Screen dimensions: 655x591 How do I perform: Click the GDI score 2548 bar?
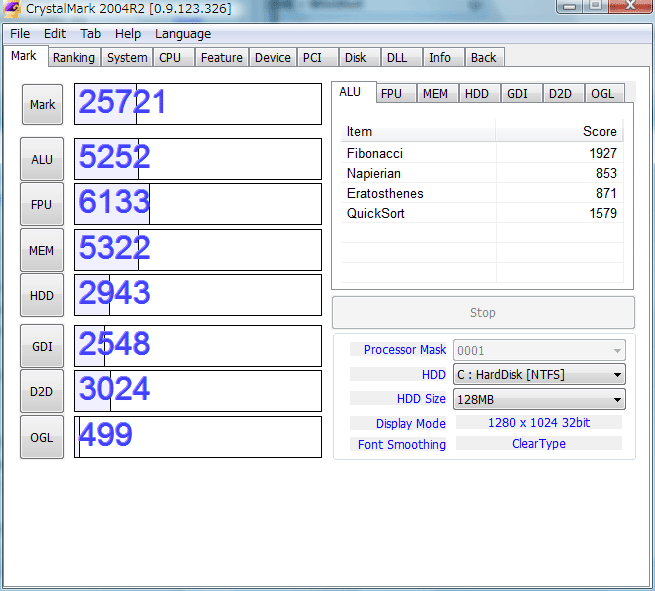[x=198, y=346]
